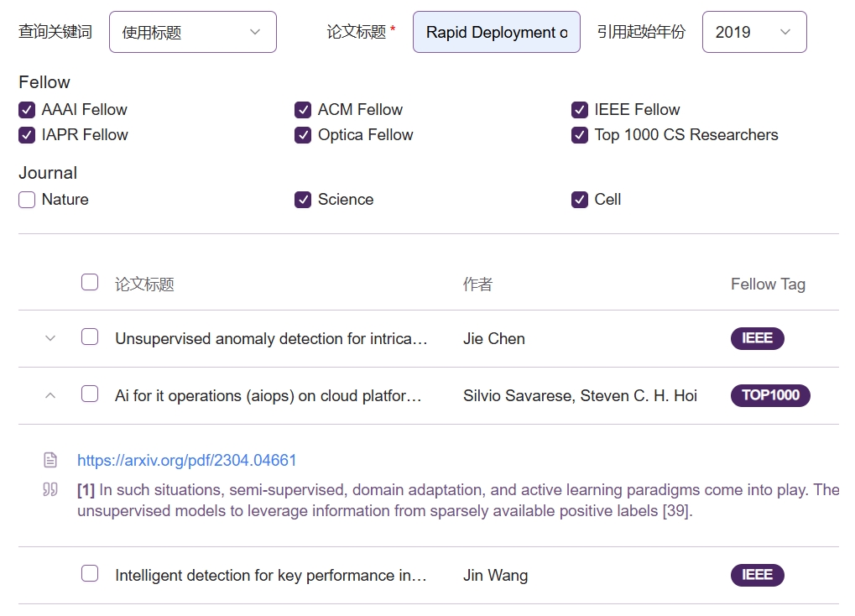Uncheck Top 1000 CS Researchers checkbox
Screen dimensions: 855x616
click(580, 135)
